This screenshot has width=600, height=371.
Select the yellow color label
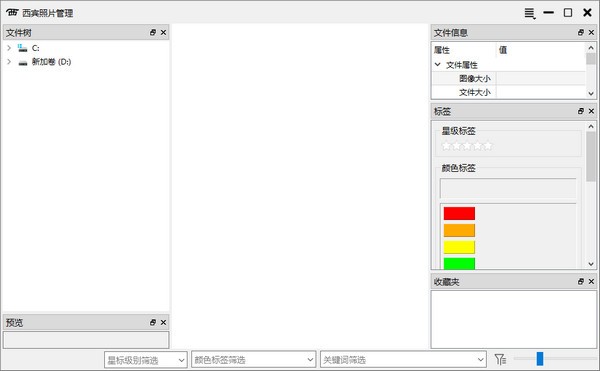tap(459, 247)
